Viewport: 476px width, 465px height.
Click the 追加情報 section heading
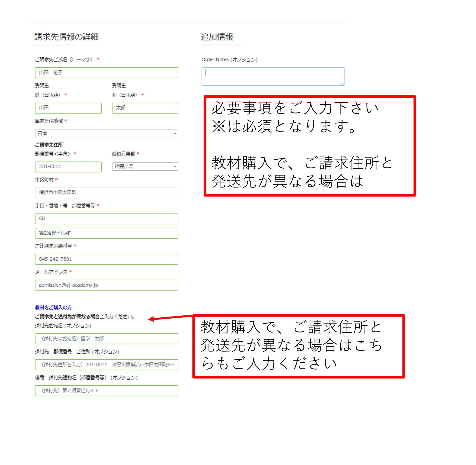pyautogui.click(x=217, y=37)
